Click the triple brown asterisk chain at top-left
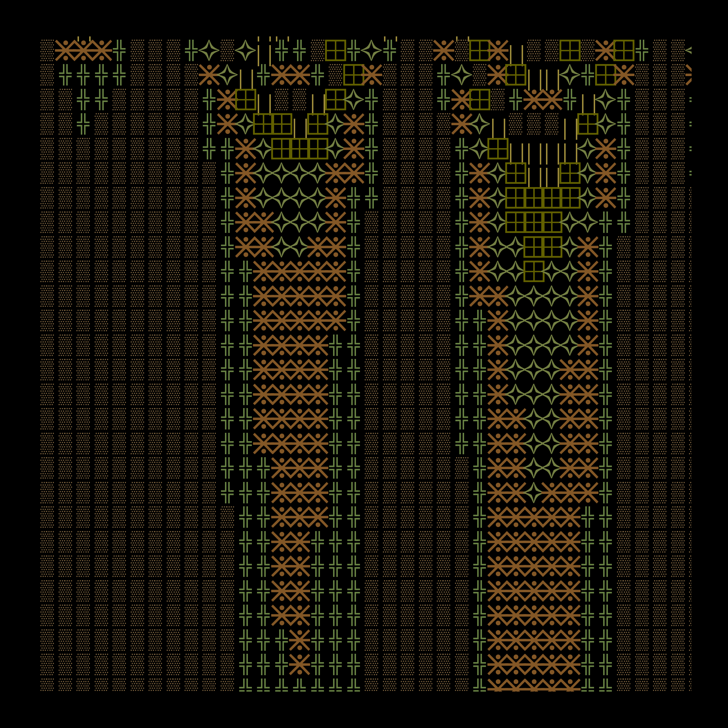Viewport: 728px width, 728px height. tap(83, 50)
